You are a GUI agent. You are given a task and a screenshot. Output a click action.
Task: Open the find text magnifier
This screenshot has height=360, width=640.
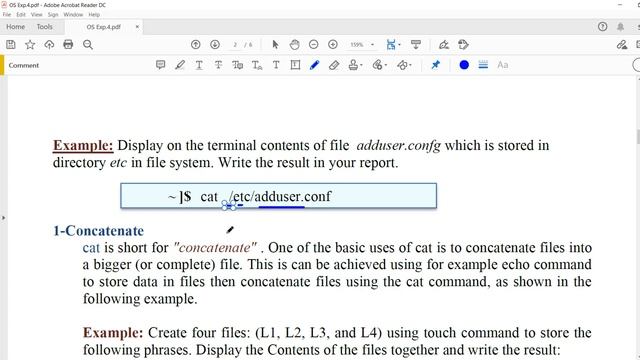point(88,44)
